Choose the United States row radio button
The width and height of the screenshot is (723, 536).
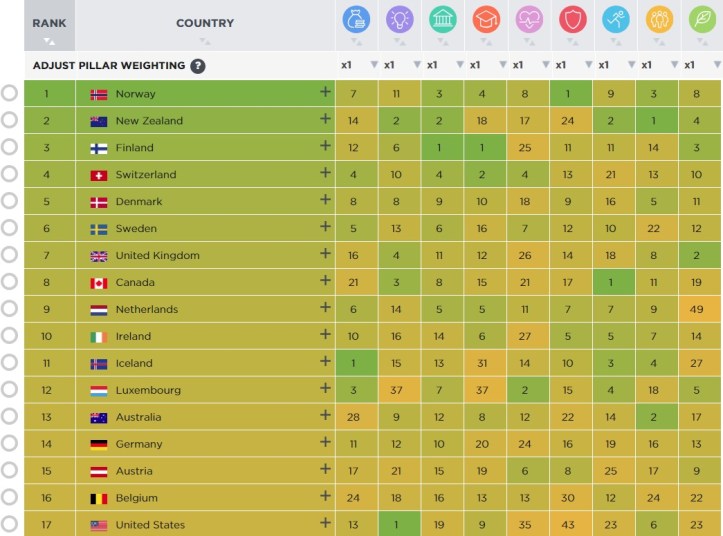[9, 524]
